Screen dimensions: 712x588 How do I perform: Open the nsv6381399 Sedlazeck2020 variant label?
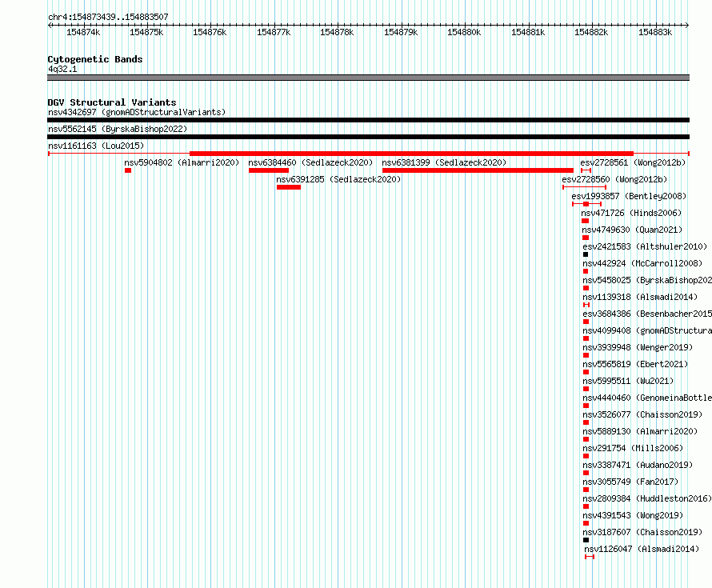(x=444, y=162)
